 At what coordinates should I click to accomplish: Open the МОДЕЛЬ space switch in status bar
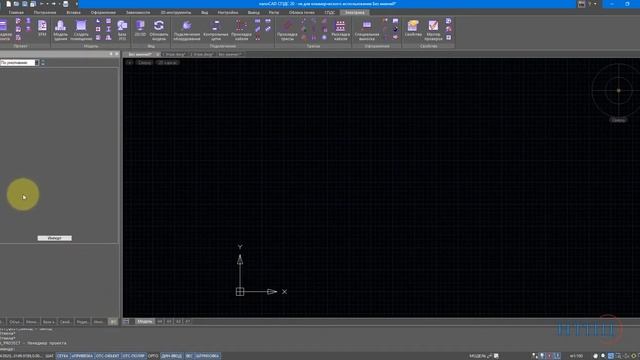point(478,356)
